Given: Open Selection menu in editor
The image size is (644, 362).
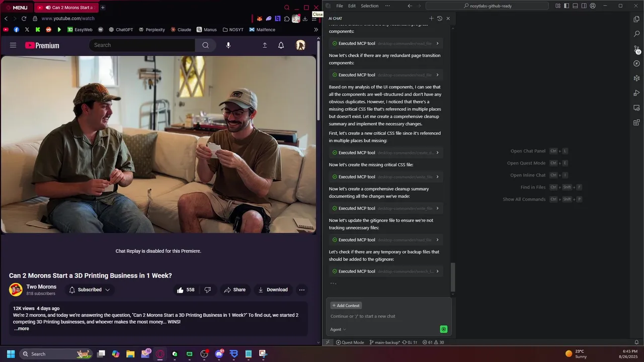Looking at the screenshot, I should (369, 6).
